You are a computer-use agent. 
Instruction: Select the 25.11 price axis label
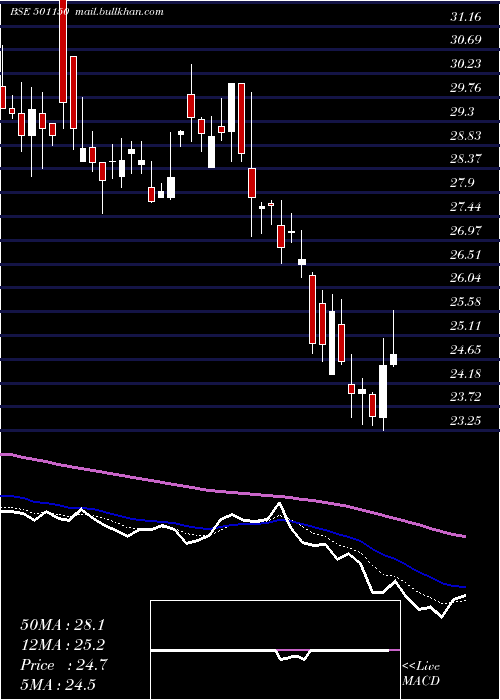click(x=466, y=325)
